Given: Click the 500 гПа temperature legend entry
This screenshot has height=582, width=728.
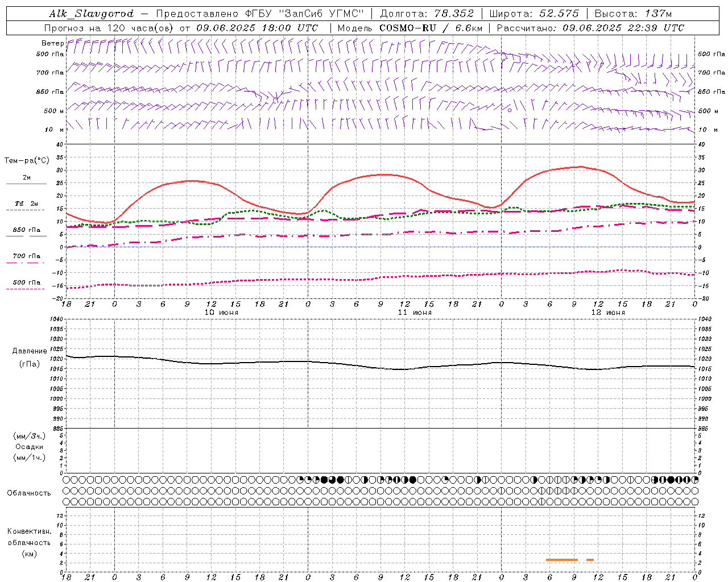Looking at the screenshot, I should tap(26, 285).
